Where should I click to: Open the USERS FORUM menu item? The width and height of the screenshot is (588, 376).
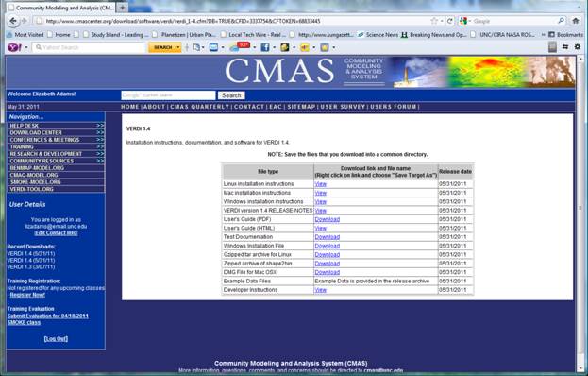pyautogui.click(x=394, y=107)
